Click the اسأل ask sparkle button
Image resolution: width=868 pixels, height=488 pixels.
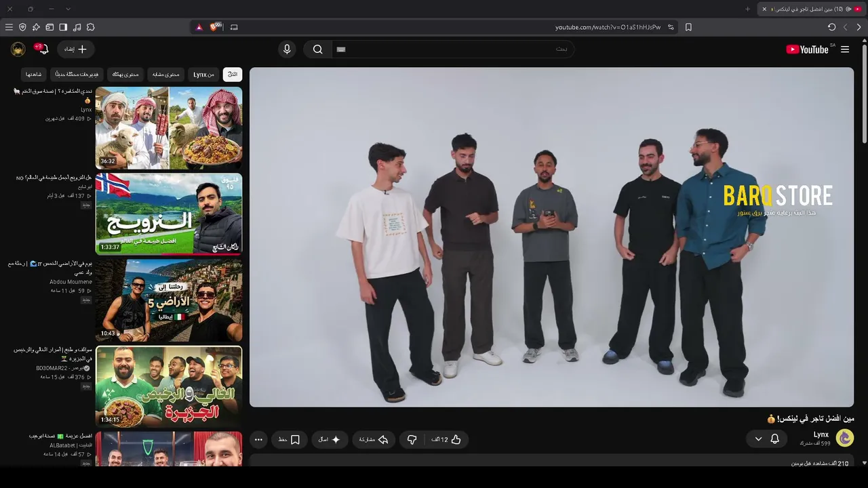tap(330, 439)
